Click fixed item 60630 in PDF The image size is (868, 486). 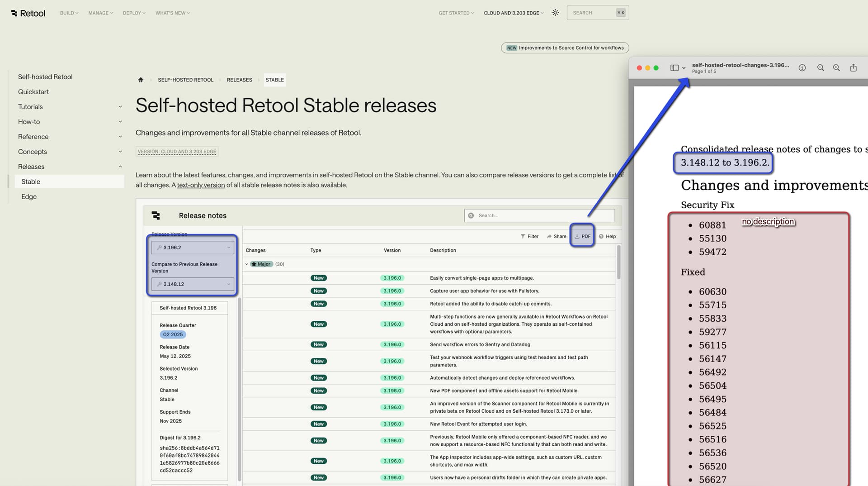(x=712, y=292)
